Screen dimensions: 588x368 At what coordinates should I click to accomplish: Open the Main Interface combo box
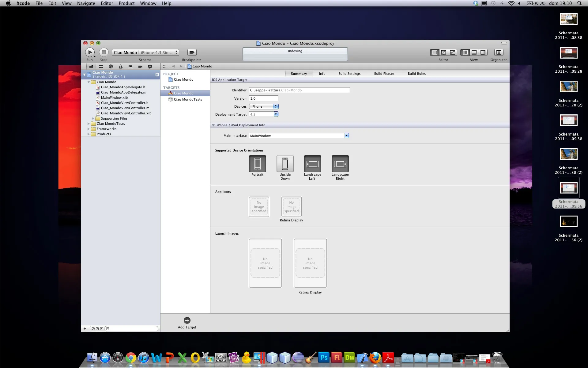tap(346, 136)
